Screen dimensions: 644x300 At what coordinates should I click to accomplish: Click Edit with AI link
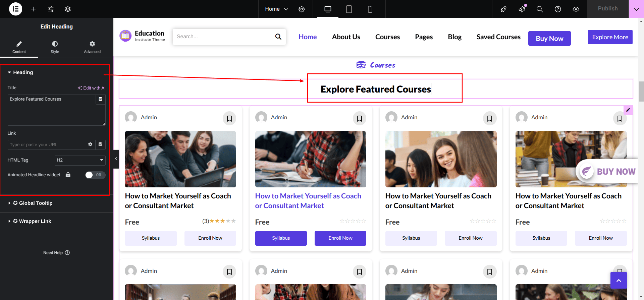pos(92,88)
